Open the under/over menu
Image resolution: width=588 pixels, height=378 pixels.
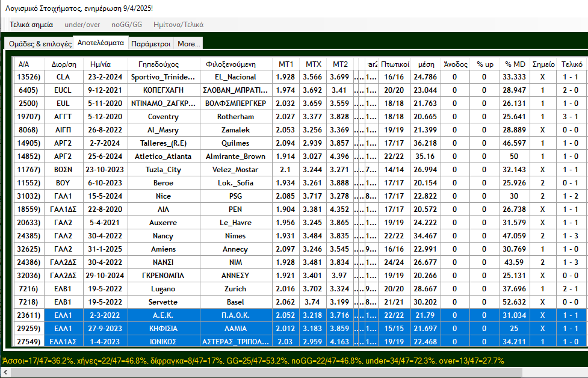(82, 25)
